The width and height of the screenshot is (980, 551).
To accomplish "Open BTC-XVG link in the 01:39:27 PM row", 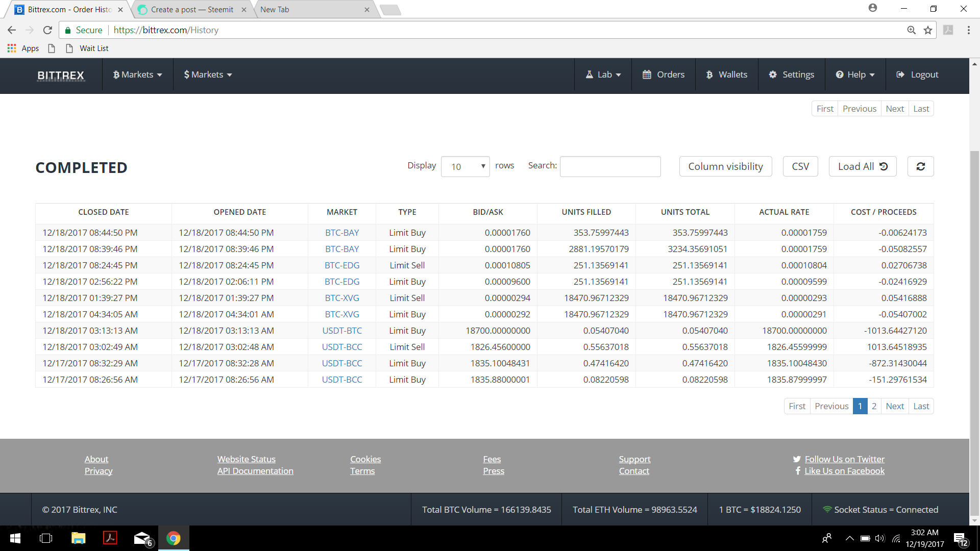I will coord(342,298).
